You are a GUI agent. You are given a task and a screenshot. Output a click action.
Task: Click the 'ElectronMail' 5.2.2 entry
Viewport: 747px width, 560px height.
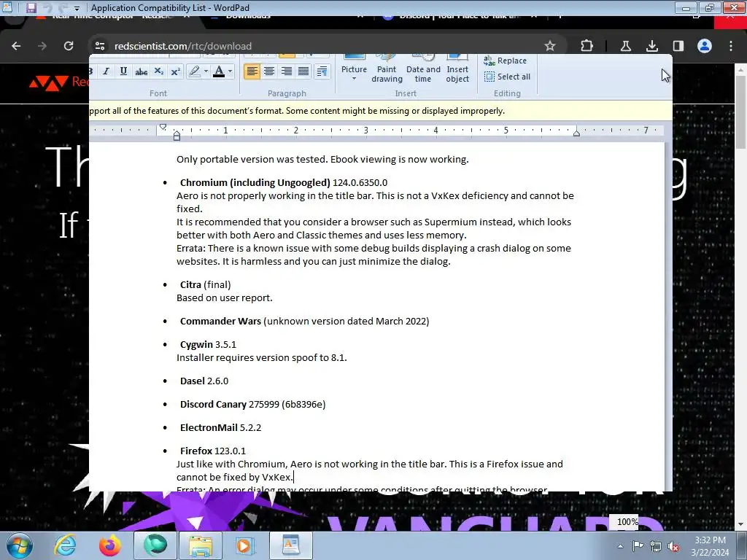pos(220,427)
